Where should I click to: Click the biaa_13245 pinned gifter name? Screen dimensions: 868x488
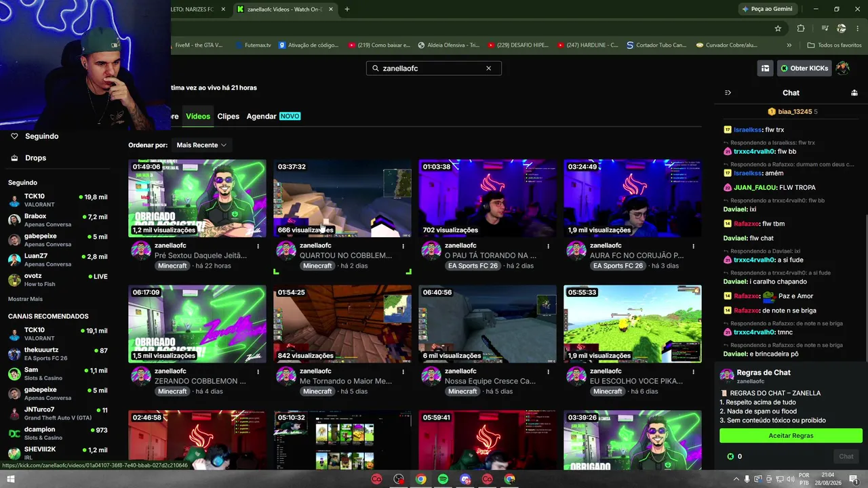[795, 112]
